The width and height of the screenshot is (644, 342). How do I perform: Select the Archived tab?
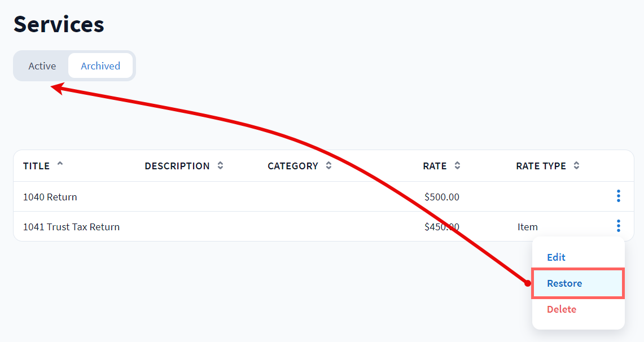[x=100, y=66]
